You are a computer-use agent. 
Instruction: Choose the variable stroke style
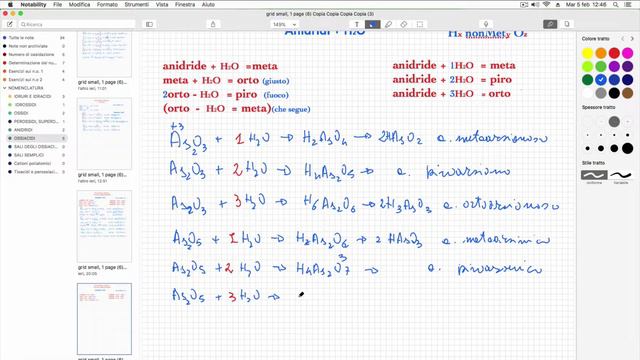pyautogui.click(x=621, y=175)
